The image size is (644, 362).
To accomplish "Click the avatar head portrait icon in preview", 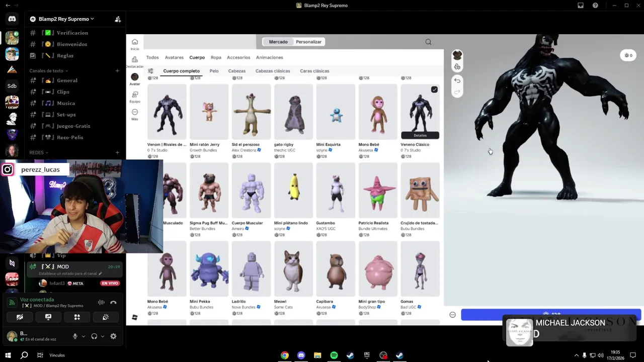I will point(457,55).
